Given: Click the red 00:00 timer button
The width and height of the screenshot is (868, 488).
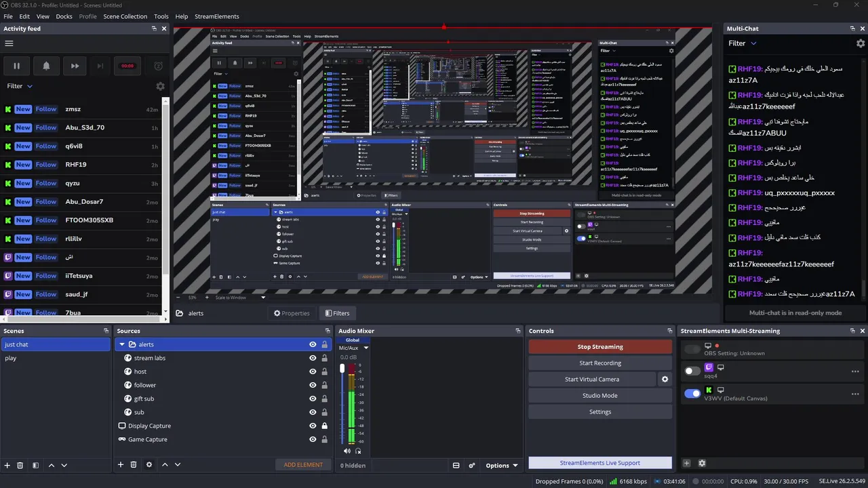Looking at the screenshot, I should pos(127,66).
